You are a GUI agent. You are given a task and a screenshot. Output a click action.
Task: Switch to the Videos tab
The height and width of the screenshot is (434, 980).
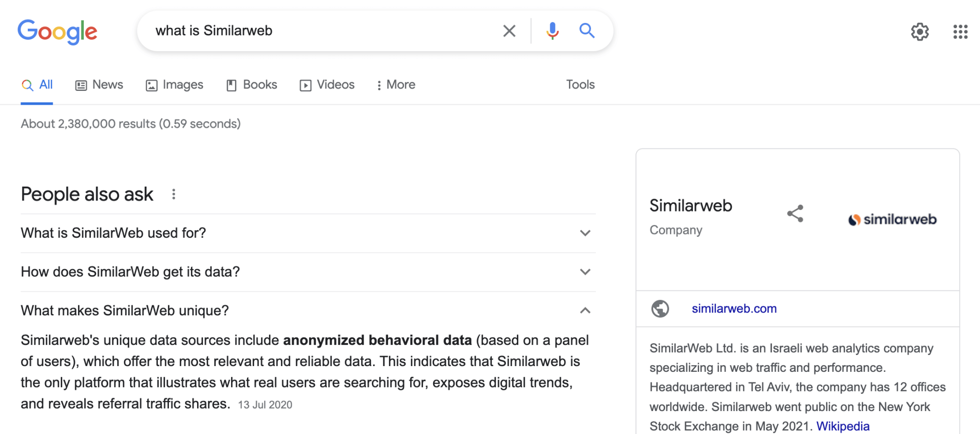pos(327,85)
